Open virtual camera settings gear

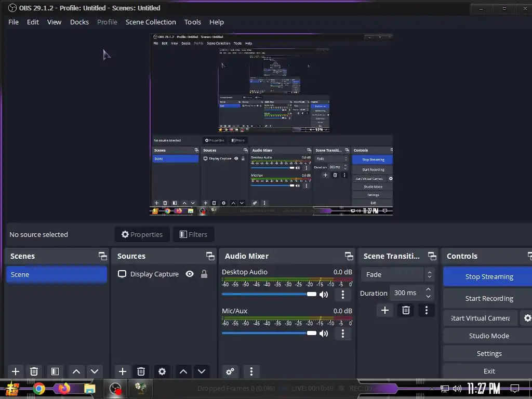point(527,318)
